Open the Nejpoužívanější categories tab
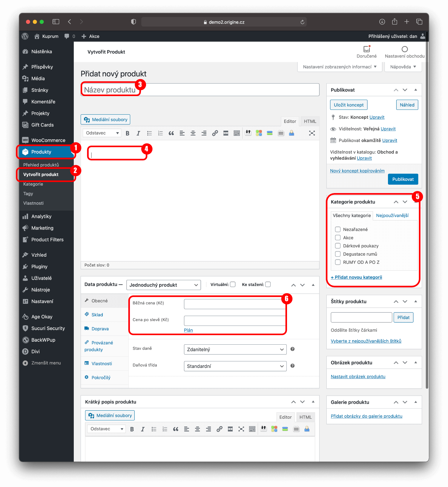 [x=392, y=215]
